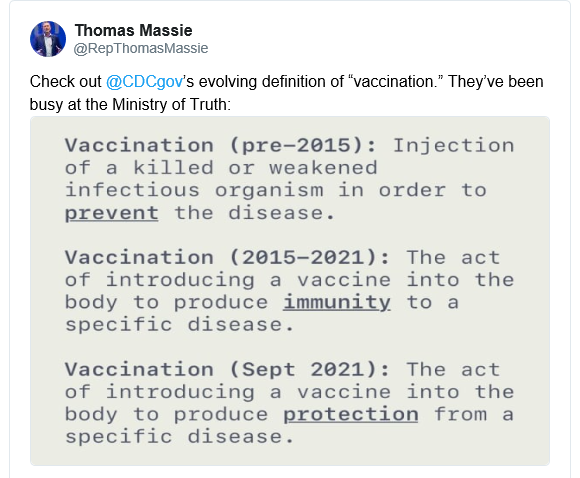Viewport: 580px width, 478px height.
Task: Click "the disease." after the word prevent
Action: coord(255,213)
